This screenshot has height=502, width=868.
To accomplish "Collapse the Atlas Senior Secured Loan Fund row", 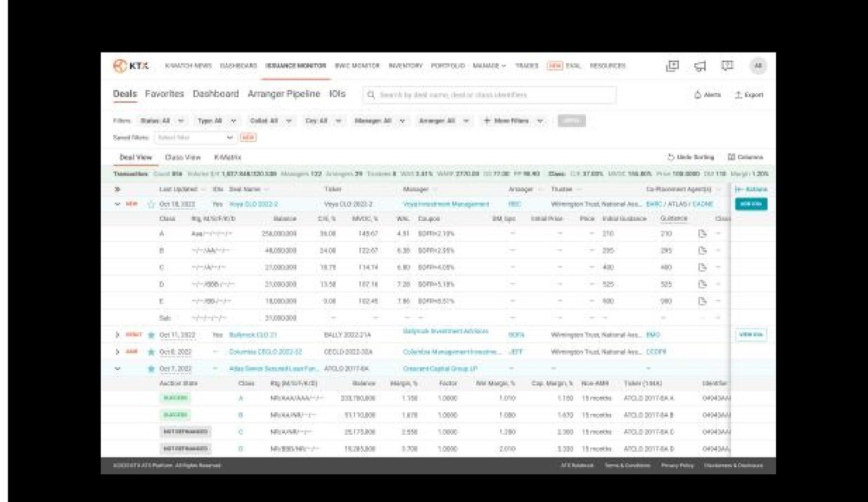I will (117, 369).
